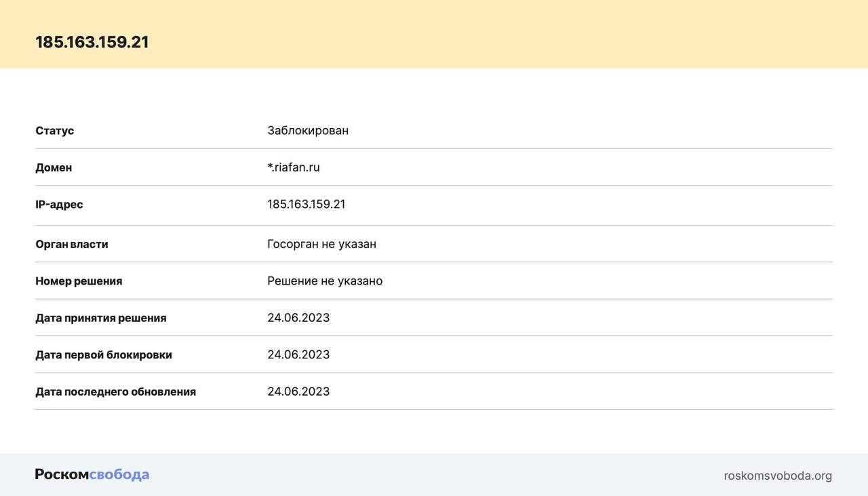Select the Статус row label
This screenshot has width=868, height=496.
[x=55, y=131]
